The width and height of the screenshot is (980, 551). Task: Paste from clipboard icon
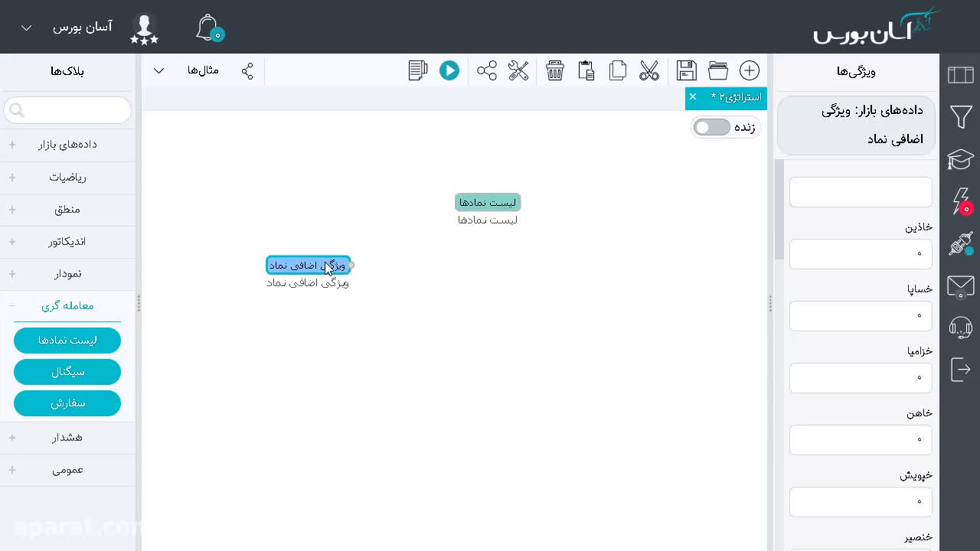586,70
